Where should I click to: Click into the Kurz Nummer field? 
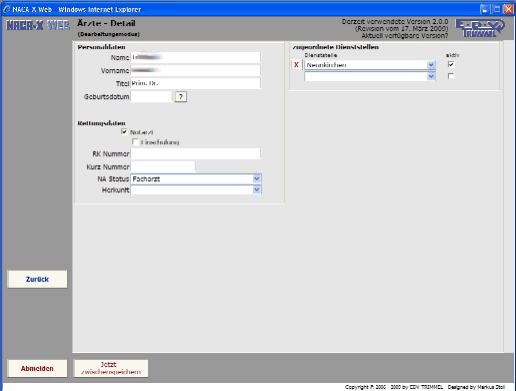(x=163, y=167)
